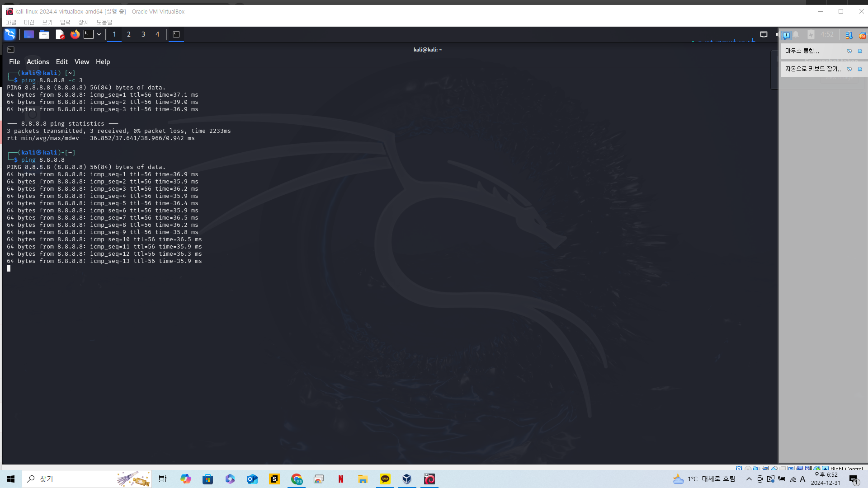The height and width of the screenshot is (488, 868).
Task: Open the VirtualBox notification center icon
Action: 787,35
